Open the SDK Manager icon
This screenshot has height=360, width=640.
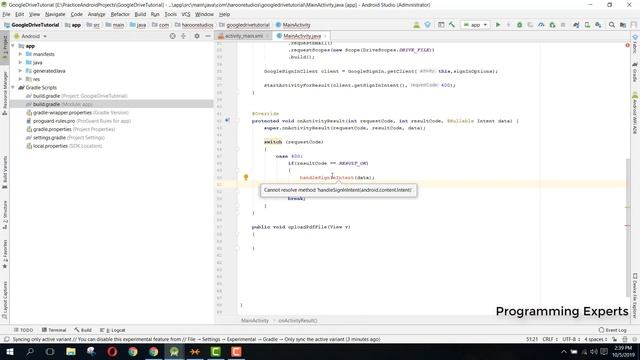pyautogui.click(x=598, y=25)
